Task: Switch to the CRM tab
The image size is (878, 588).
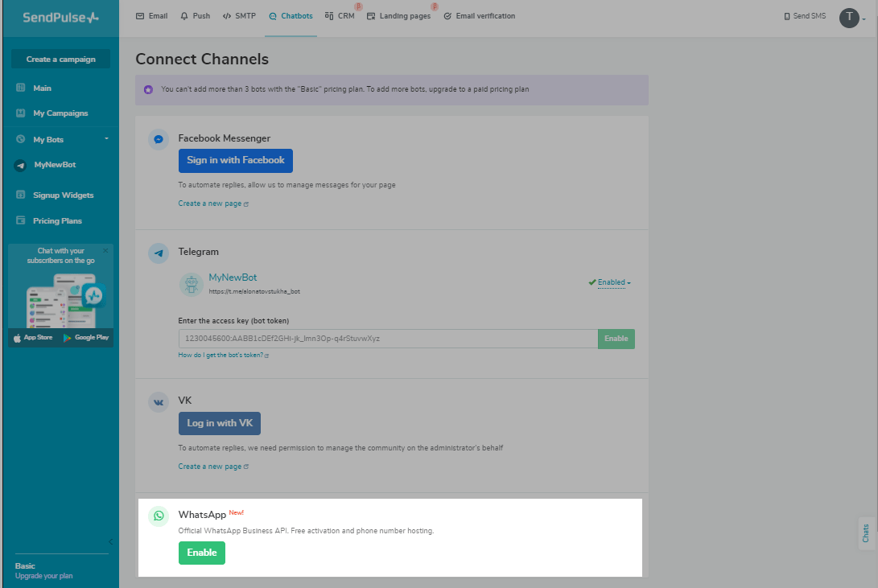Action: point(340,16)
